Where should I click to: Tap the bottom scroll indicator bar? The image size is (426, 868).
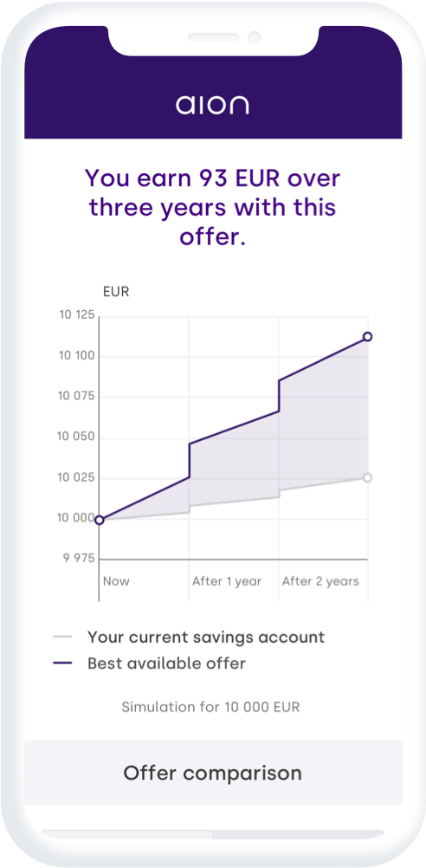click(x=213, y=834)
